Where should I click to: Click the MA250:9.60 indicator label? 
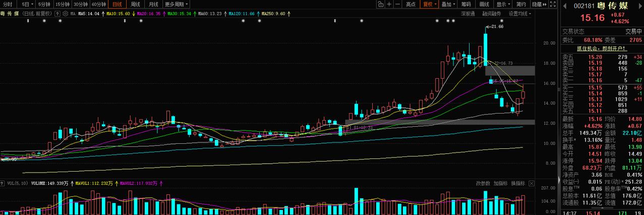(x=273, y=13)
